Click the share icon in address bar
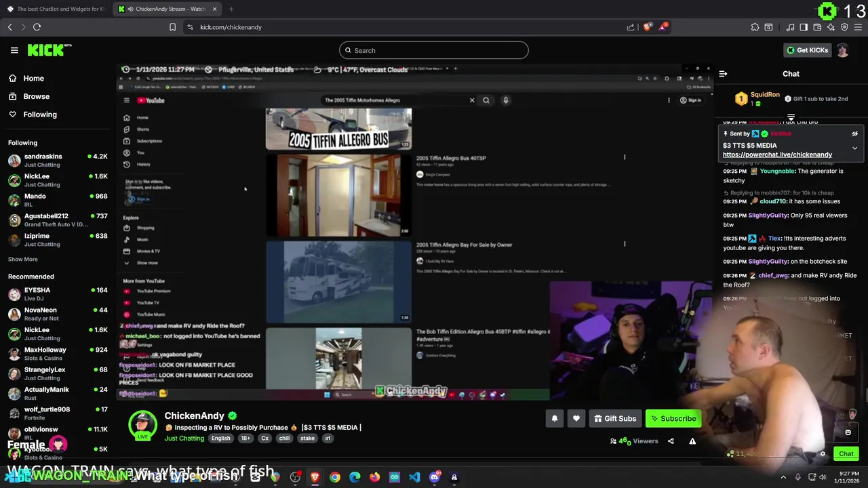Viewport: 868px width, 488px height. pyautogui.click(x=631, y=27)
